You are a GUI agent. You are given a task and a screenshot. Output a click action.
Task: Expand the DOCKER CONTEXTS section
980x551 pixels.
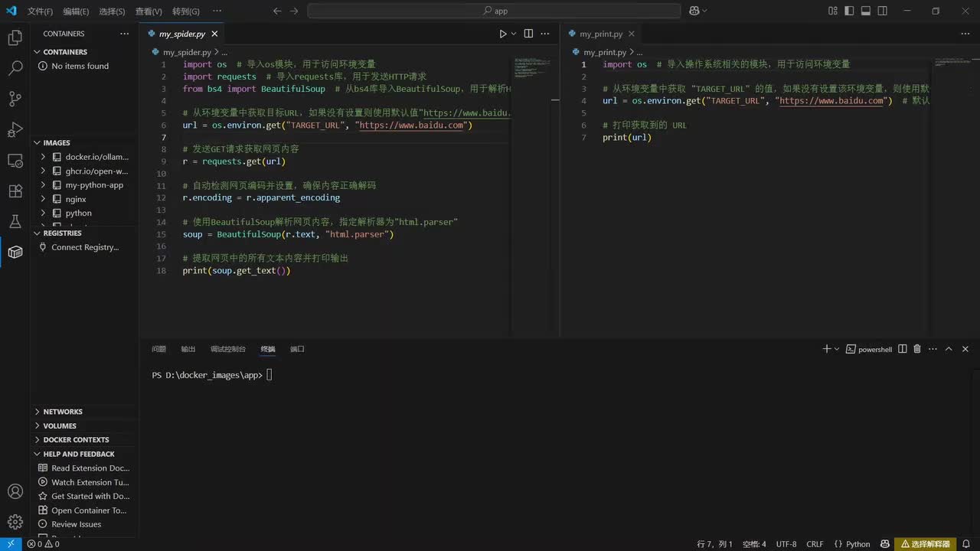pos(85,439)
